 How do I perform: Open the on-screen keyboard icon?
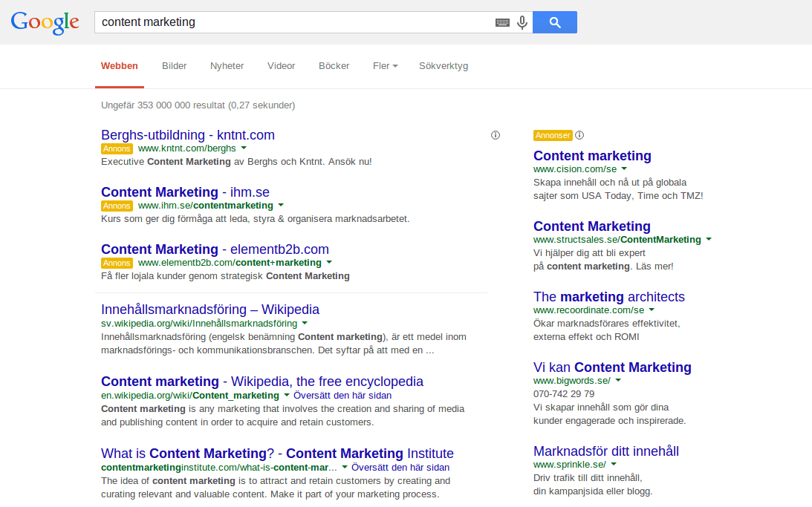(502, 22)
